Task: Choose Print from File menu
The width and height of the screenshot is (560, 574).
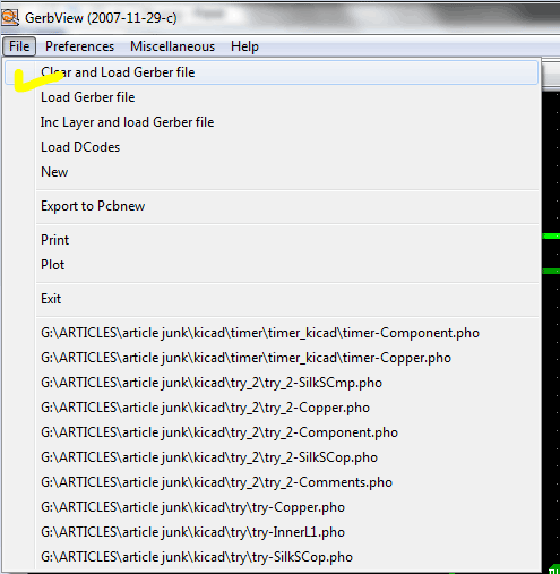Action: point(272,240)
